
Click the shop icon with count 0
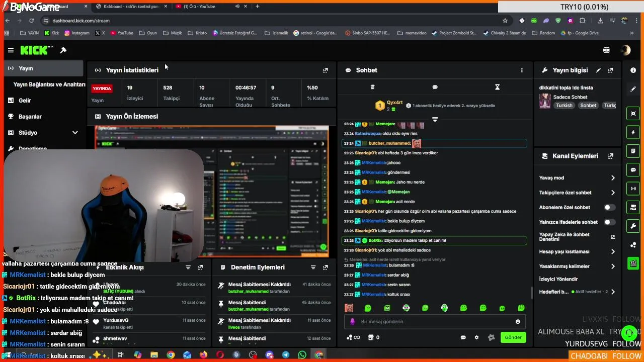373,337
